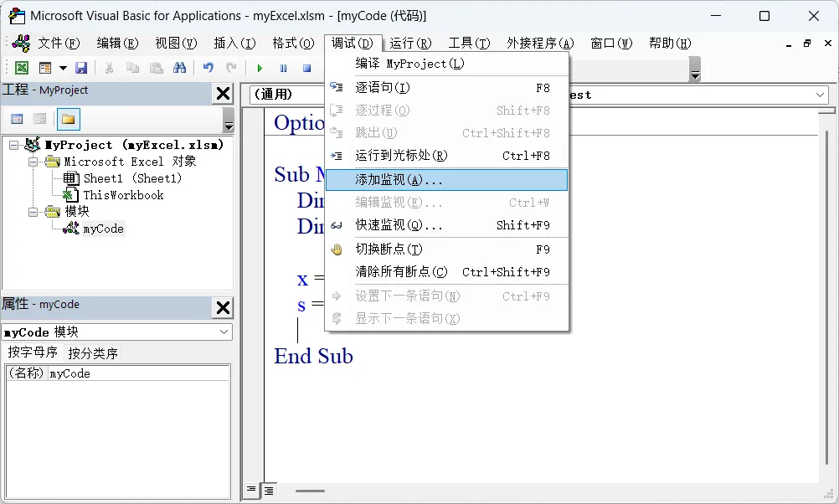Click the Redo toolbar icon
The image size is (839, 504).
231,68
